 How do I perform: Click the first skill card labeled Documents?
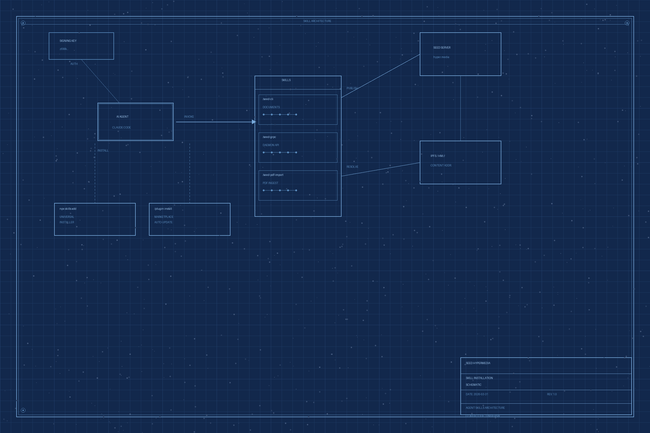297,109
